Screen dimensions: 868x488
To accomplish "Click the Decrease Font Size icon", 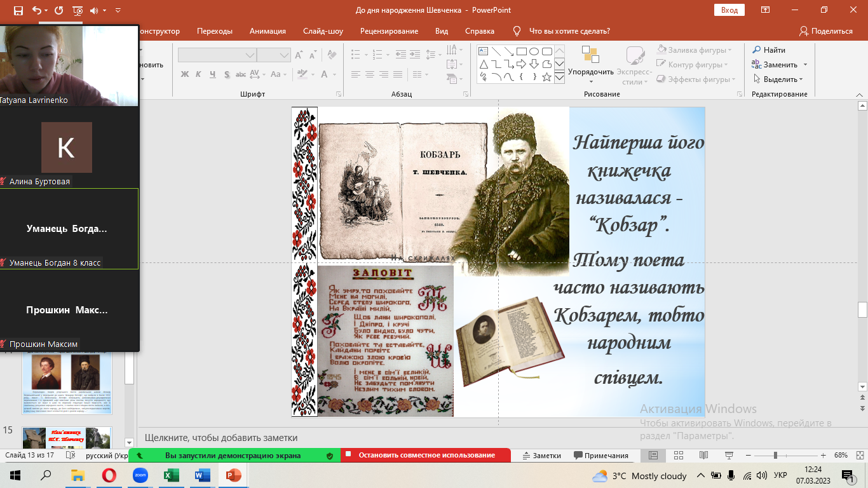I will tap(314, 55).
